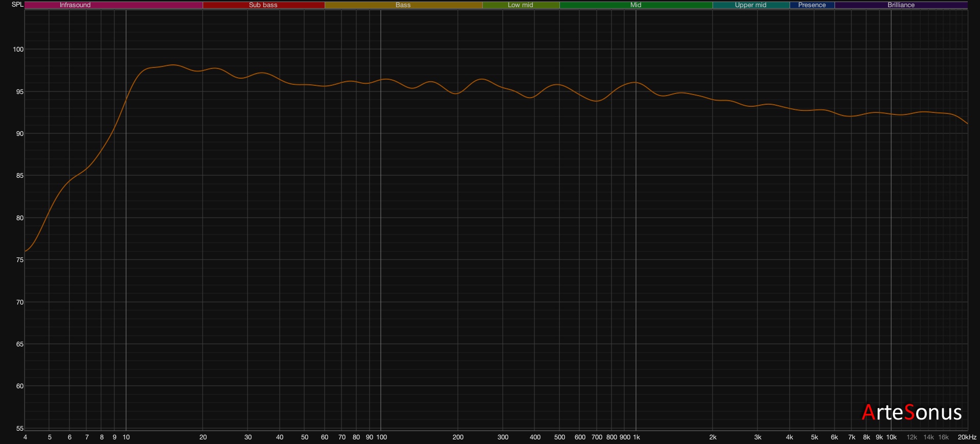
Task: Click the 16k label on frequency axis
Action: 943,437
